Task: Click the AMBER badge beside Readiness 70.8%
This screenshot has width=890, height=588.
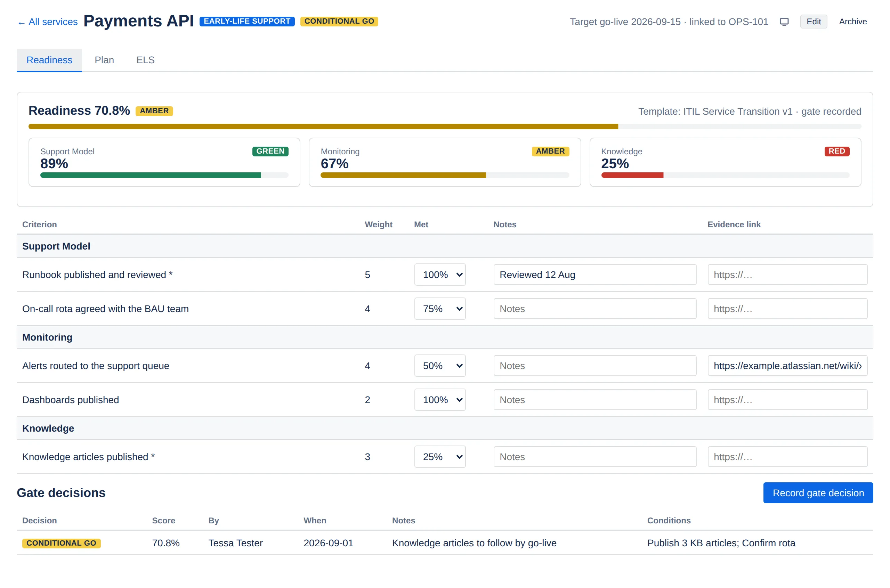Action: coord(154,111)
